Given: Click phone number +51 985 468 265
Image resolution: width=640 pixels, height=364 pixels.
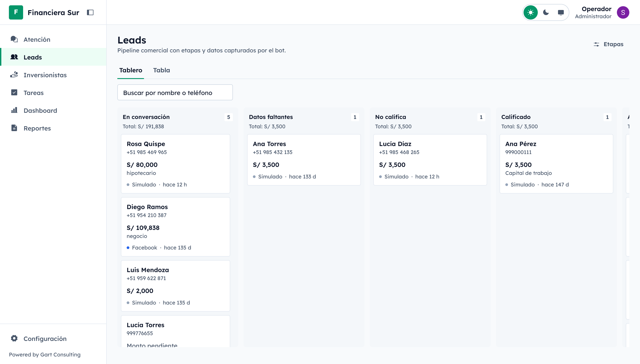Looking at the screenshot, I should pos(399,152).
